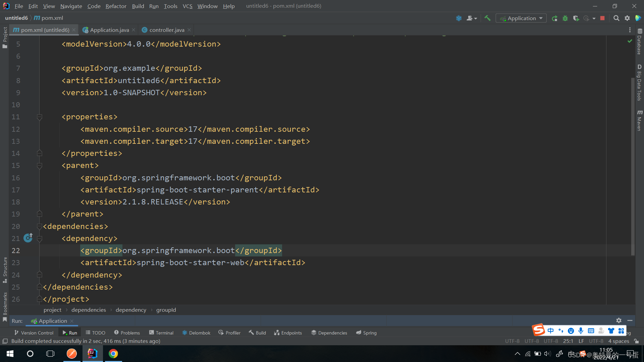Open the VCS menu
This screenshot has height=362, width=644.
(187, 6)
